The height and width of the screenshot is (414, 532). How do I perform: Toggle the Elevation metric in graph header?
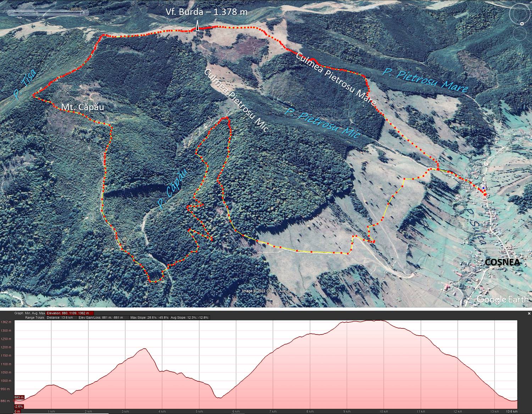pos(70,313)
